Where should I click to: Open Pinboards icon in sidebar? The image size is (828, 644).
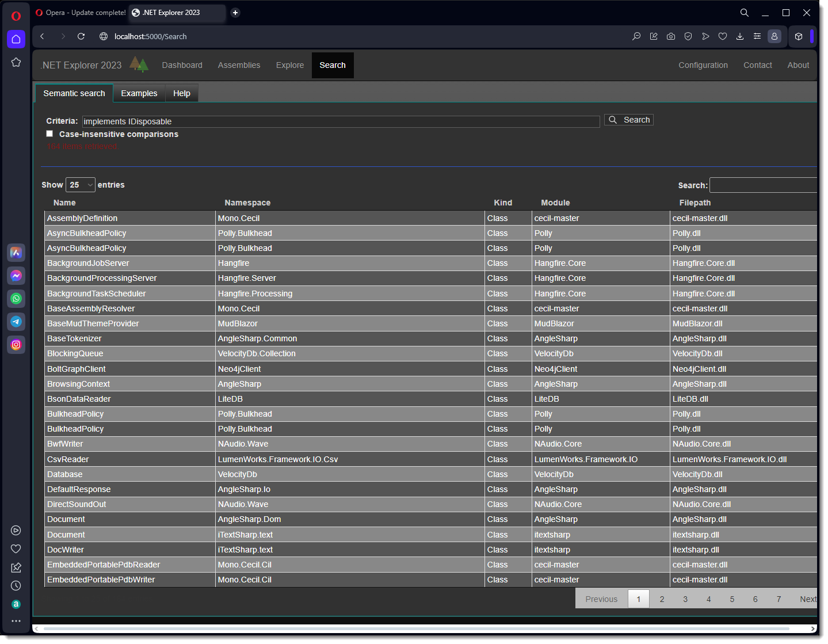point(16,567)
